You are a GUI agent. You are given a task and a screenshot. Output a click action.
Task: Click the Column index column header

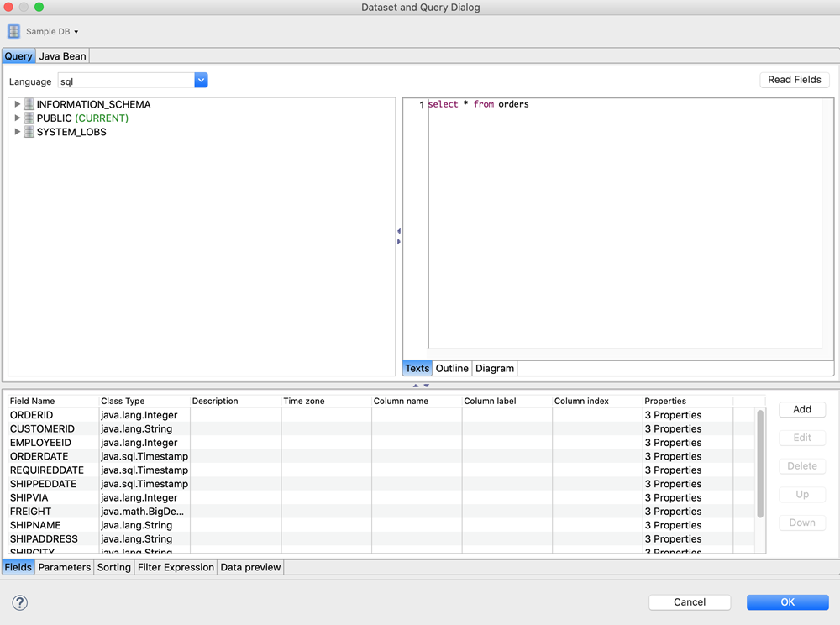597,402
